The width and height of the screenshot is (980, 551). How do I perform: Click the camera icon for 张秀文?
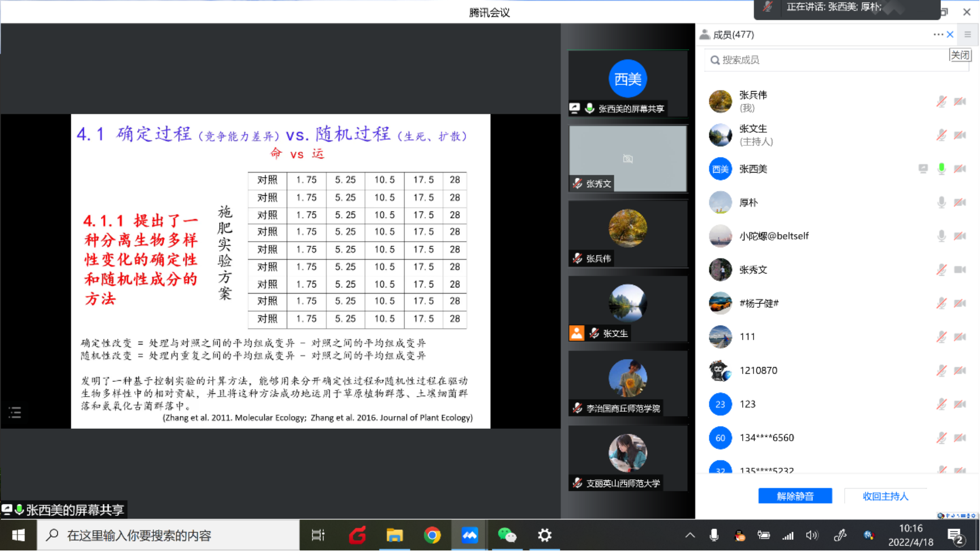[x=960, y=270]
